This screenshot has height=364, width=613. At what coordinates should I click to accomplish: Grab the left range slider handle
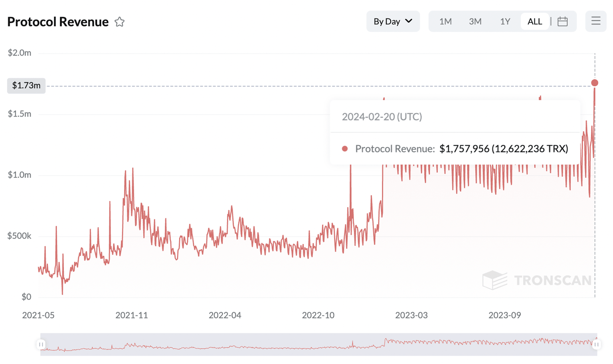click(x=41, y=344)
